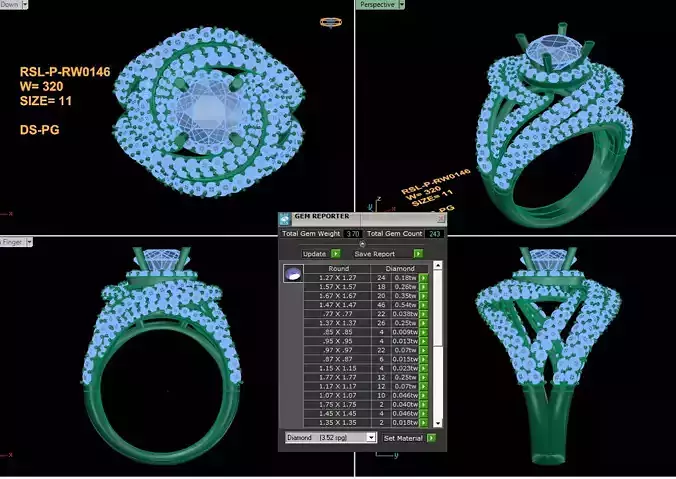Click the green arrow beside Set Material
676x479 pixels.
(431, 438)
